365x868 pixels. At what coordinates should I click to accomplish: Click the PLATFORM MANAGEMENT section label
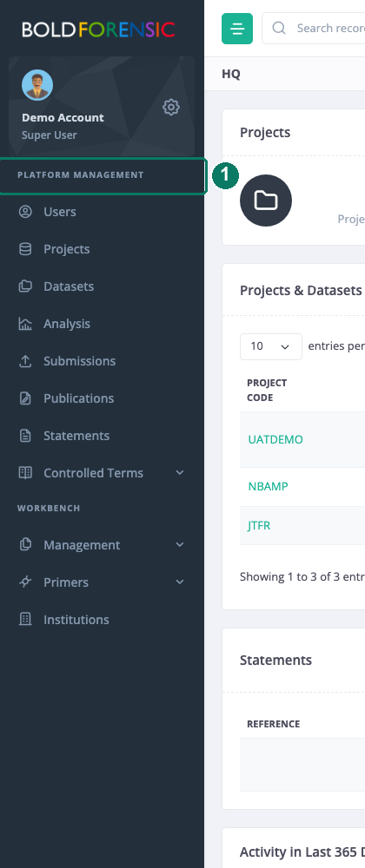click(x=80, y=175)
